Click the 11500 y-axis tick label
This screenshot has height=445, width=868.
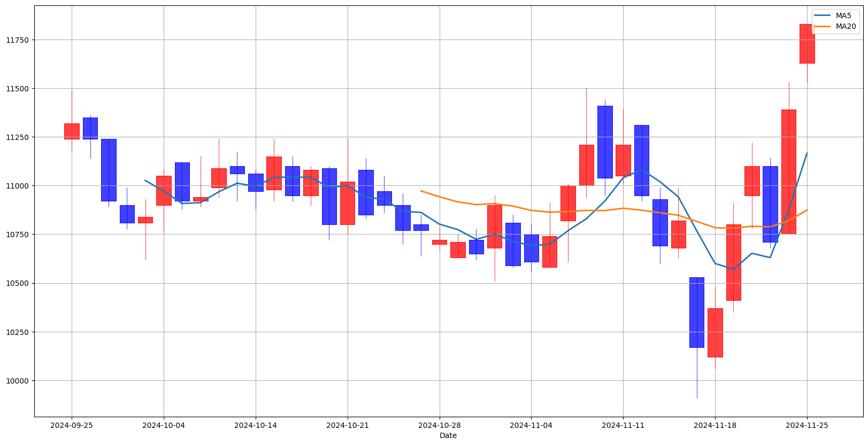point(18,89)
